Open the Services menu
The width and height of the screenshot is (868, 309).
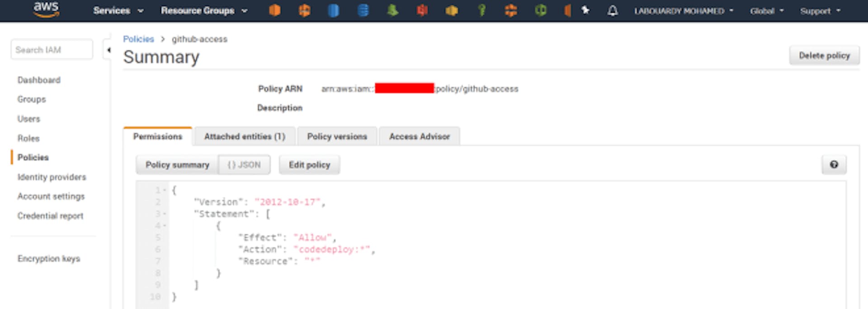(118, 10)
